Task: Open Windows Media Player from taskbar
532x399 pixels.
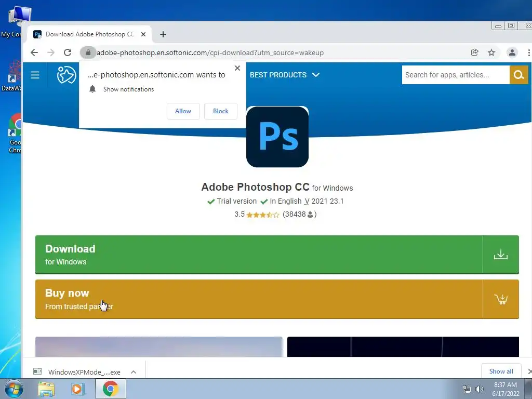Action: point(78,389)
